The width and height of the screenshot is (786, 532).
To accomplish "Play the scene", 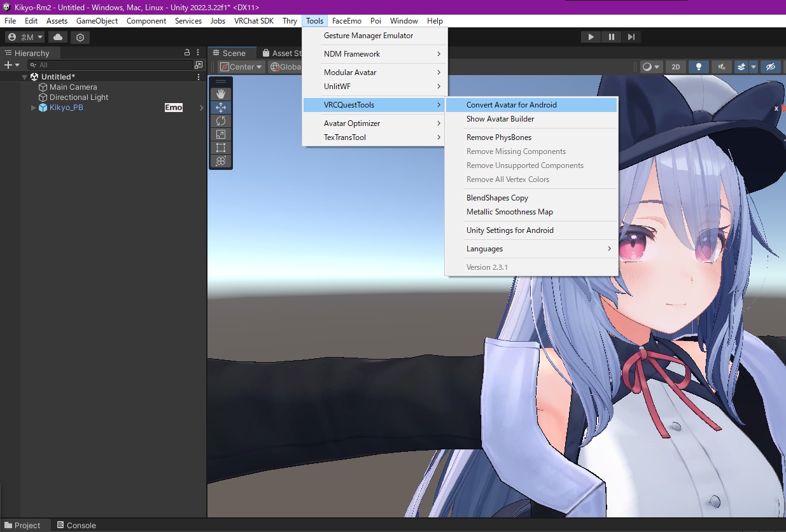I will click(591, 37).
